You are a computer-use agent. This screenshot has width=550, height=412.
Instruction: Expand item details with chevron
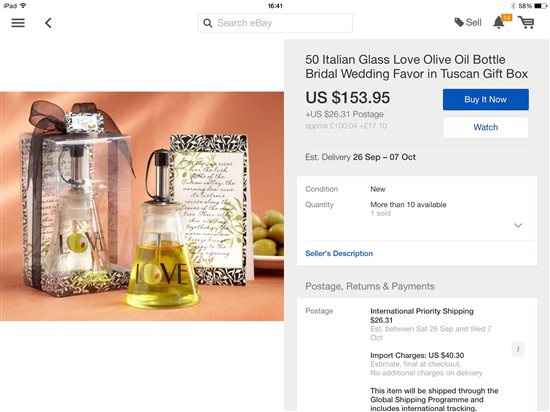coord(518,225)
